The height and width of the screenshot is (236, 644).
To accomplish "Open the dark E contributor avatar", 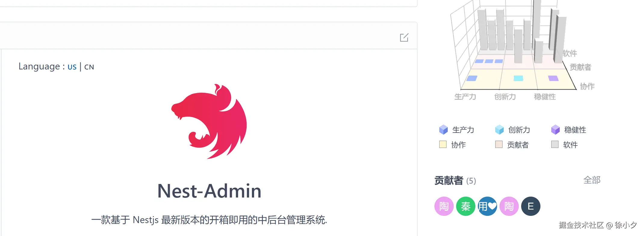I will tap(530, 206).
